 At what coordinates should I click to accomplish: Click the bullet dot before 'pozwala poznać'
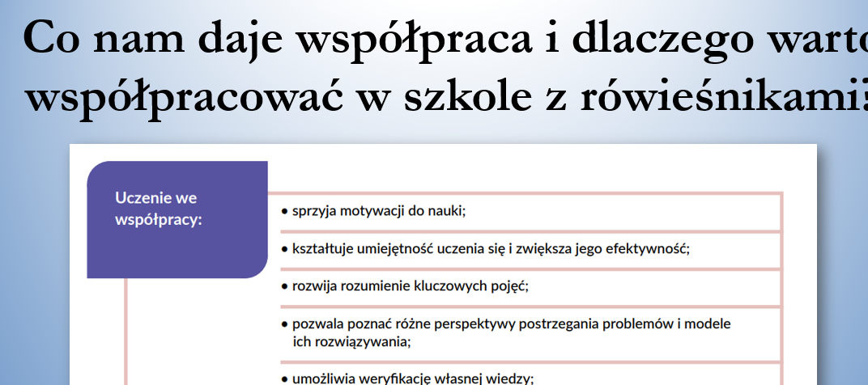285,324
